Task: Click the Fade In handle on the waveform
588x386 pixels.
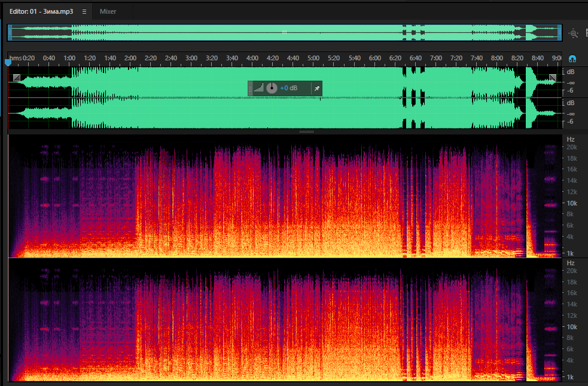Action: point(17,78)
